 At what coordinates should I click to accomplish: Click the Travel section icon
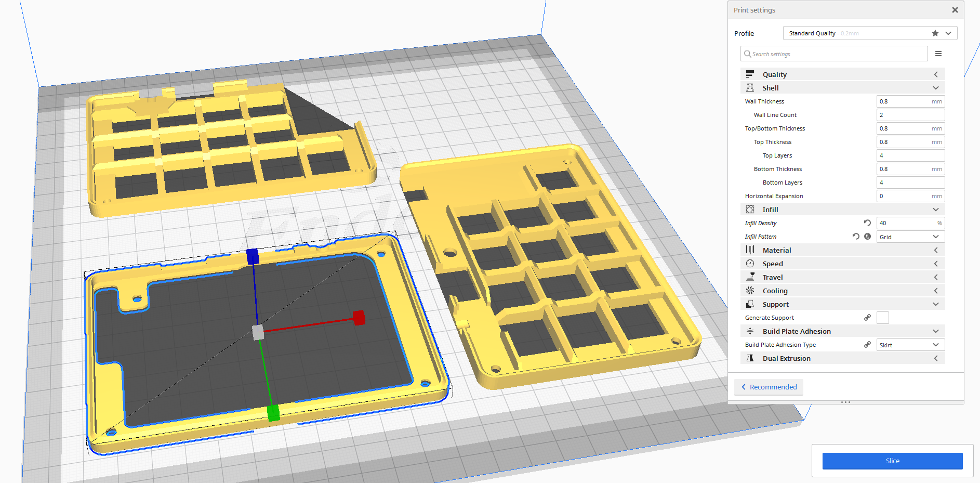(750, 277)
